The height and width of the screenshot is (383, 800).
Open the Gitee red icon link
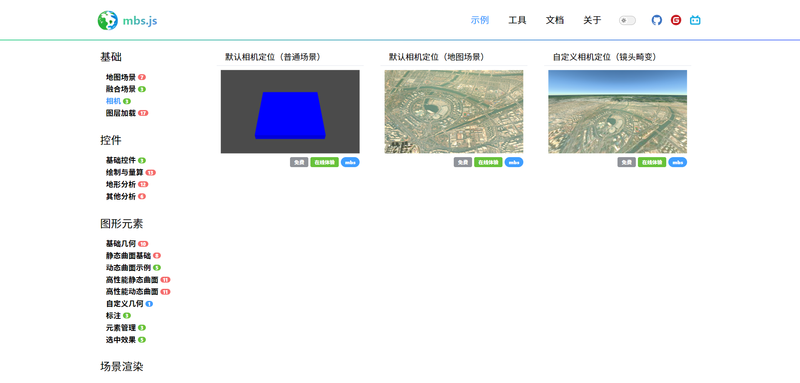point(676,20)
